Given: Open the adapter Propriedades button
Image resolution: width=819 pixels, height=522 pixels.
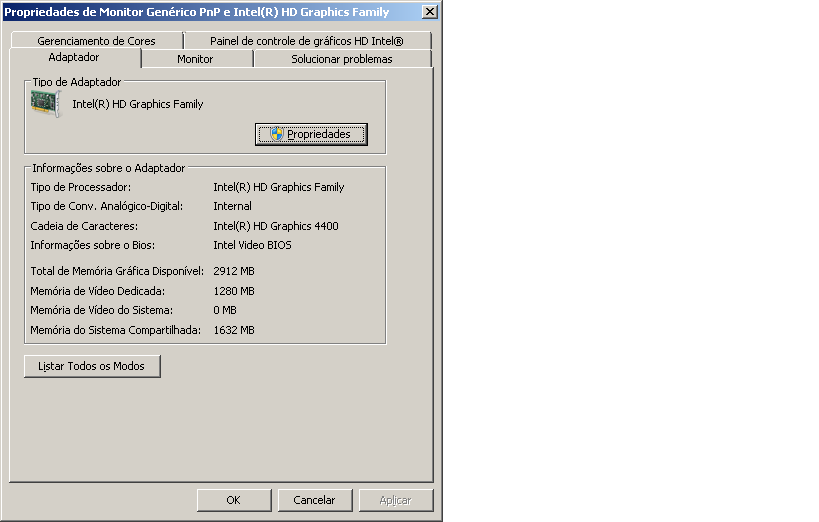Looking at the screenshot, I should tap(311, 134).
